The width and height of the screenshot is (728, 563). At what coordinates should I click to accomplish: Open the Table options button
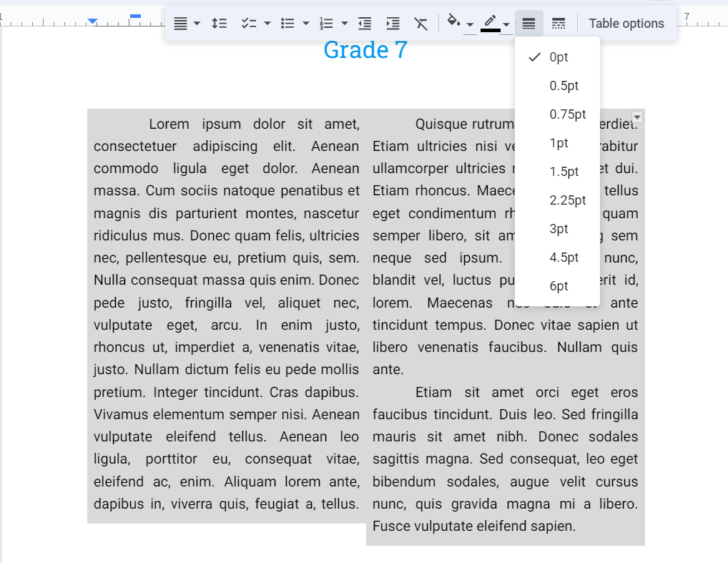click(626, 23)
